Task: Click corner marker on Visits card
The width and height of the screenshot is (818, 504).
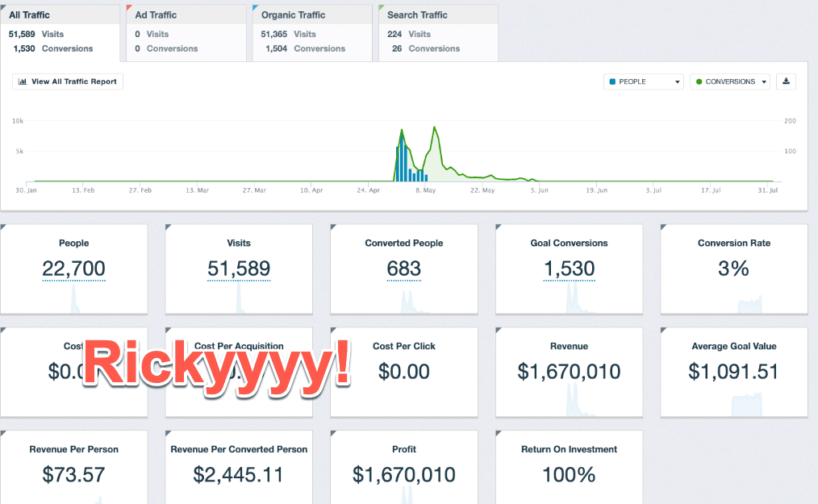Action: click(x=168, y=227)
